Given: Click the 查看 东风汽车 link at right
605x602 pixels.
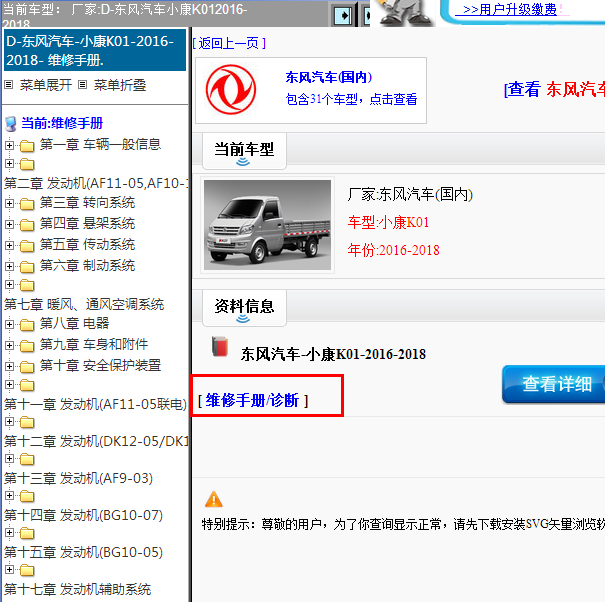Looking at the screenshot, I should point(554,90).
